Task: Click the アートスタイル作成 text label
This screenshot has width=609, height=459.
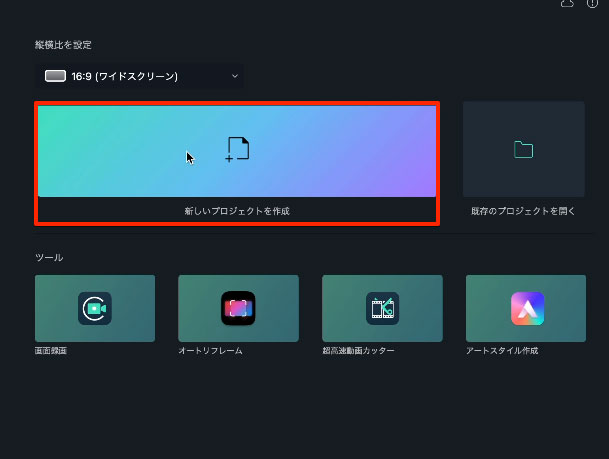Action: (502, 351)
